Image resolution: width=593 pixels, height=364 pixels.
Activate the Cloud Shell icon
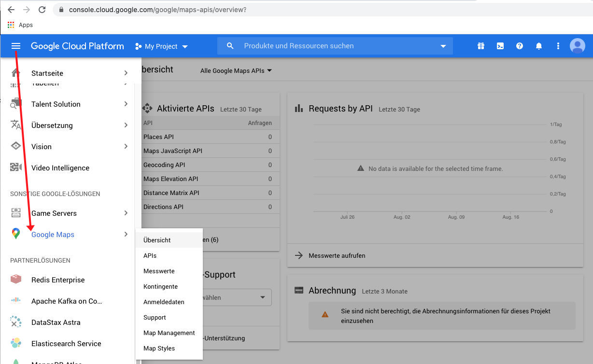click(x=500, y=46)
